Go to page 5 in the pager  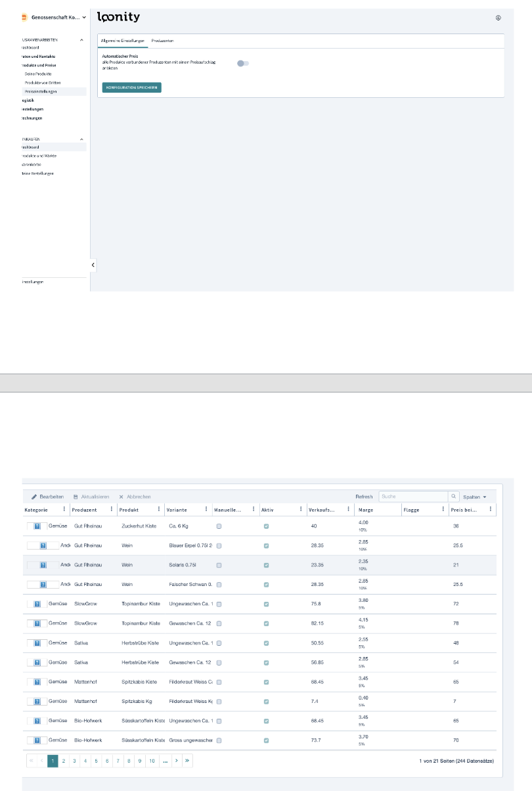(x=96, y=761)
